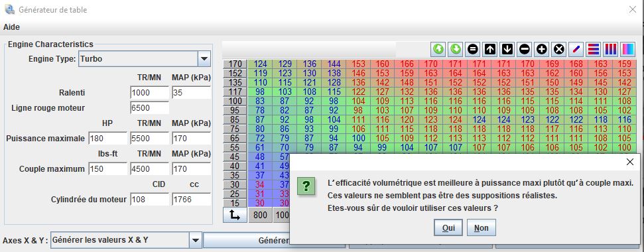
Task: Close the warning dialog with its X
Action: click(630, 162)
